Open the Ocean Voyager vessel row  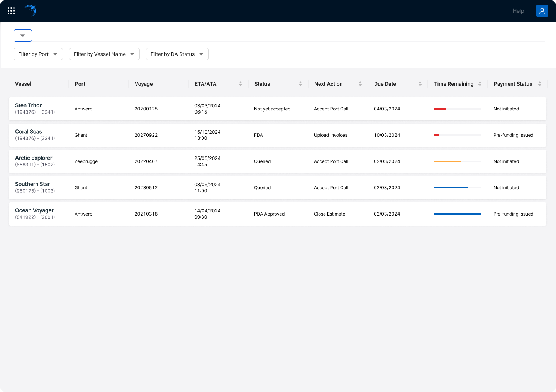pyautogui.click(x=278, y=214)
